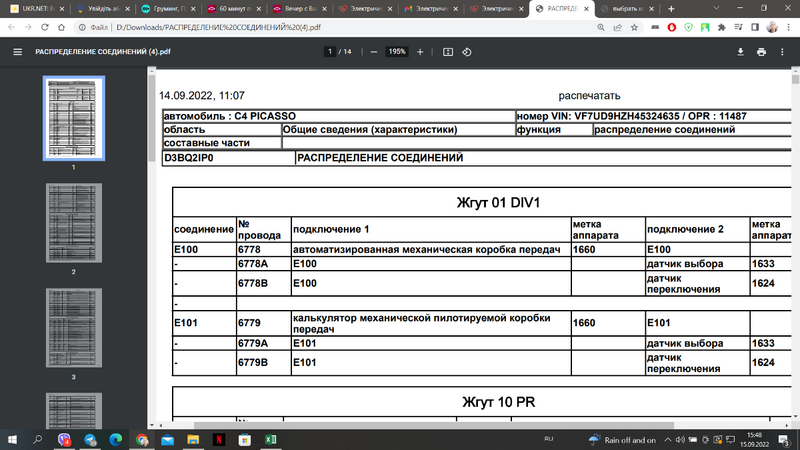Image resolution: width=800 pixels, height=450 pixels.
Task: Rotate the PDF document counterclockwise
Action: pyautogui.click(x=468, y=51)
